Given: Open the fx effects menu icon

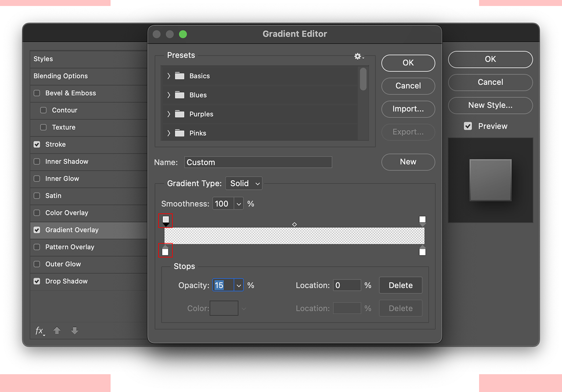Looking at the screenshot, I should coord(40,331).
